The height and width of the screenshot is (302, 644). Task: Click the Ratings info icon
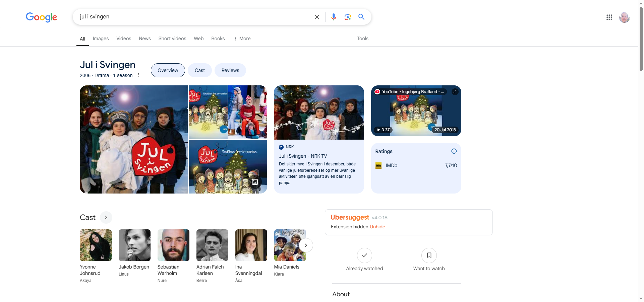coord(454,151)
